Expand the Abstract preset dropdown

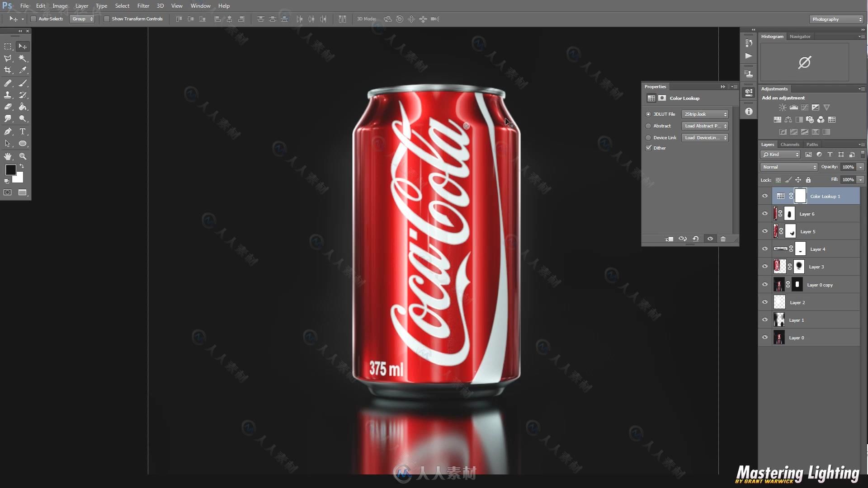tap(705, 126)
